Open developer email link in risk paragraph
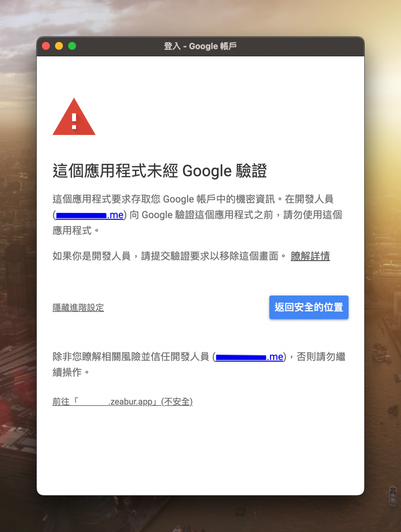 249,357
